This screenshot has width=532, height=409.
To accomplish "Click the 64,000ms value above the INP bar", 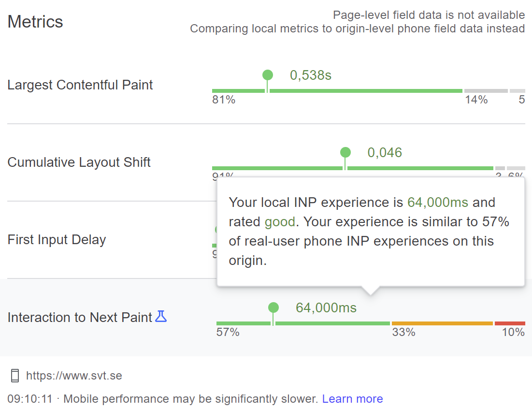I will click(x=326, y=308).
